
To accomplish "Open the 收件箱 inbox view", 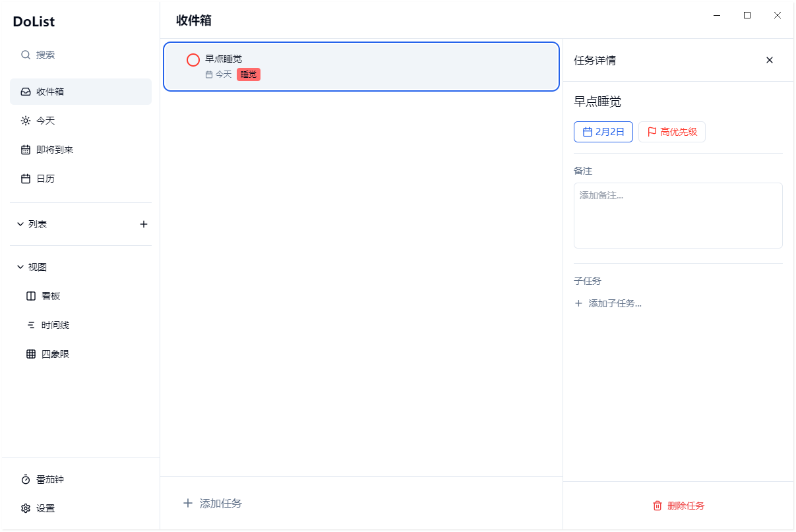I will point(49,91).
